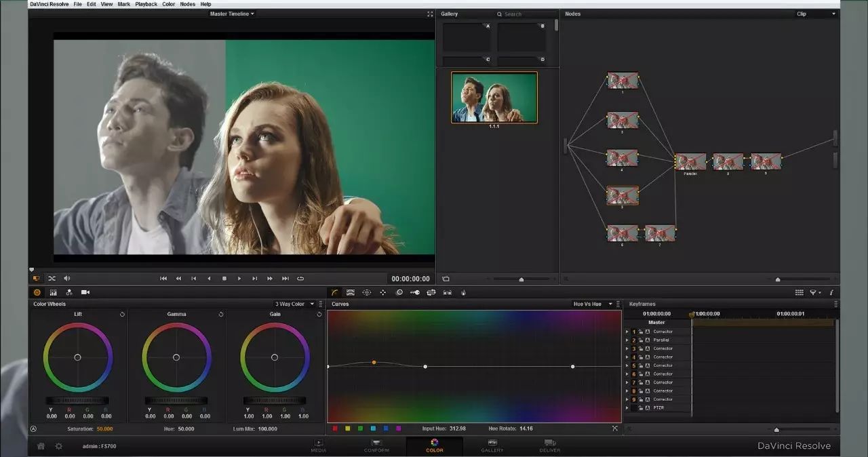Expand node 6 Corrector keyframe track
Viewport: 868px width, 457px height.
coord(627,374)
